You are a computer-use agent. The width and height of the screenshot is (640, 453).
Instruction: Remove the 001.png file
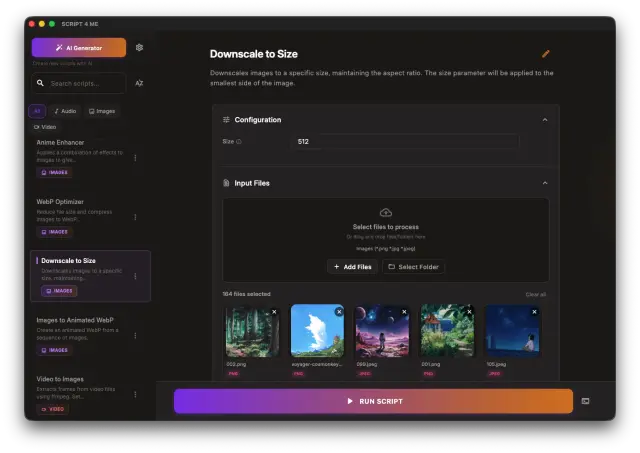pos(469,312)
